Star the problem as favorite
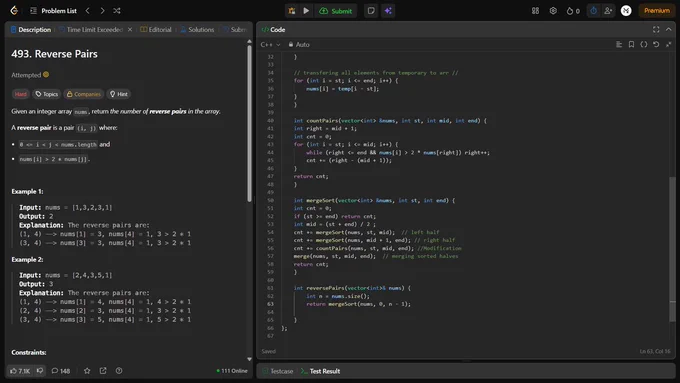 coord(87,371)
